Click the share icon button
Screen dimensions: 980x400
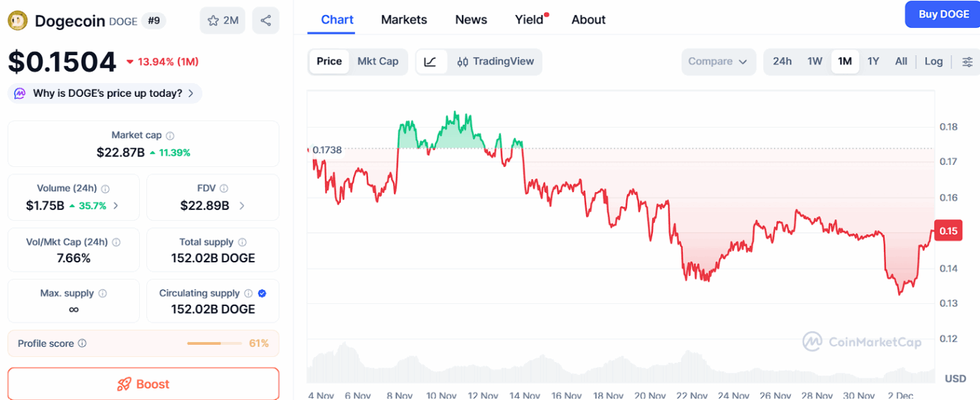click(265, 21)
